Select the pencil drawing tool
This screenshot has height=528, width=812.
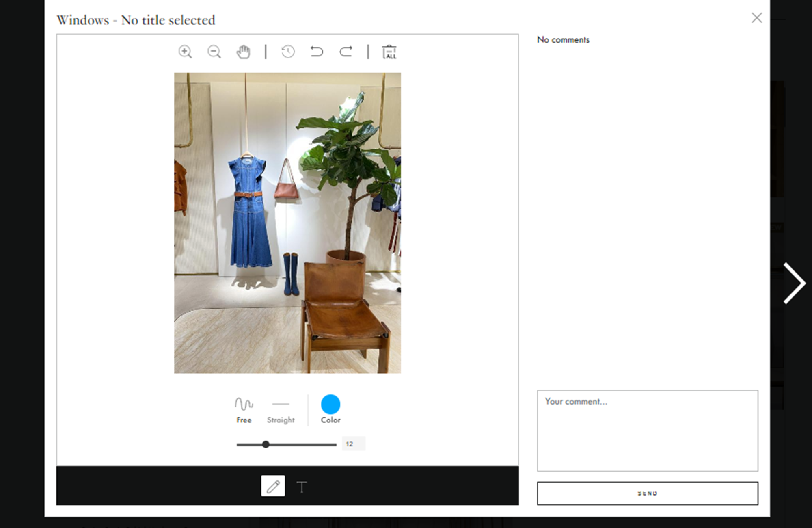[x=273, y=486]
